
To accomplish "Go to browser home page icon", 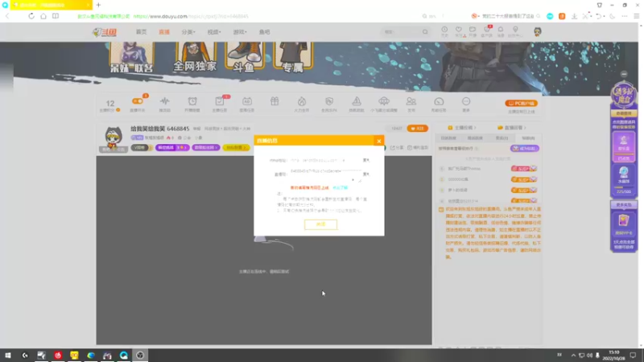I will (43, 16).
